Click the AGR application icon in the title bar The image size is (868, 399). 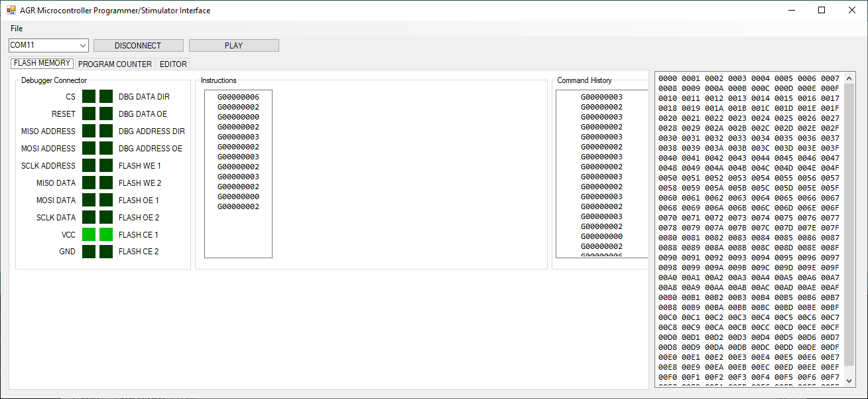coord(10,10)
